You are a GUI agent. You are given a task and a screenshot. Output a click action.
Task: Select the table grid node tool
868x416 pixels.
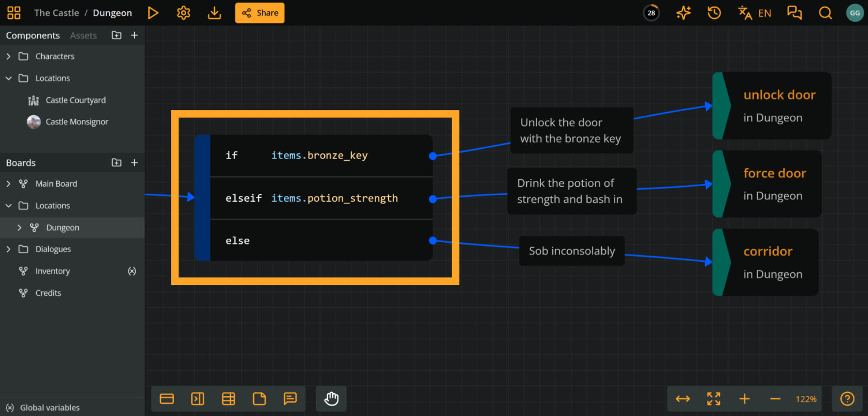tap(228, 399)
